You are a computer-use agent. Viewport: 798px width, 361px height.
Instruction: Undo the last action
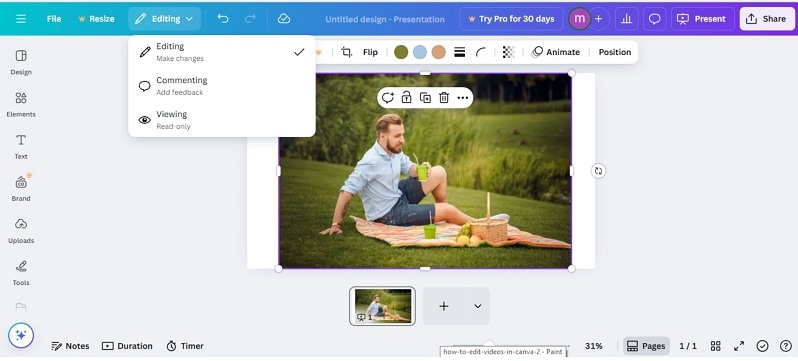pyautogui.click(x=223, y=19)
